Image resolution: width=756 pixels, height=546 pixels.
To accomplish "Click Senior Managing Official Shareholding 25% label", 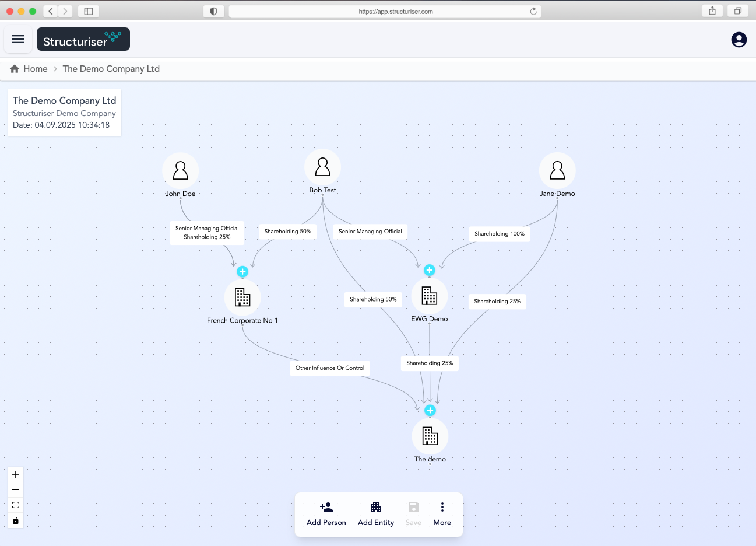I will pos(207,233).
